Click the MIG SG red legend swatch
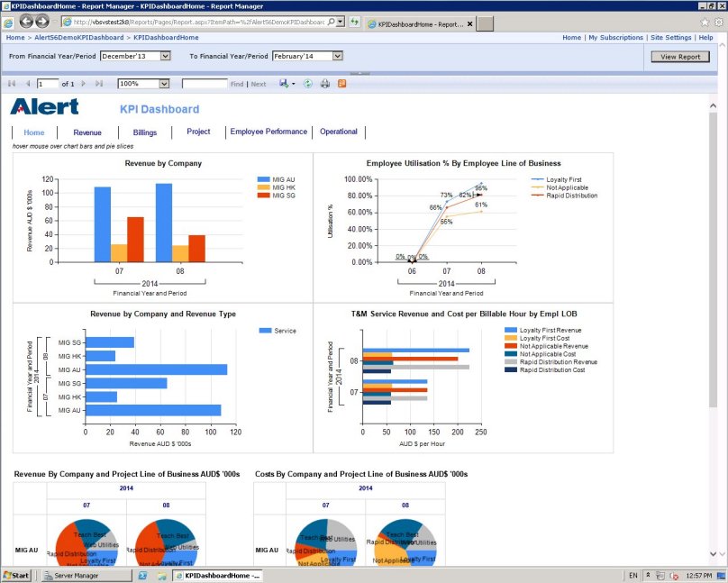The height and width of the screenshot is (583, 728). click(263, 196)
